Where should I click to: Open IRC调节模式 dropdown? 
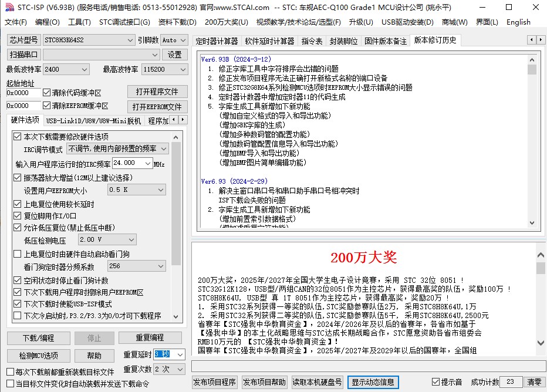(x=117, y=149)
